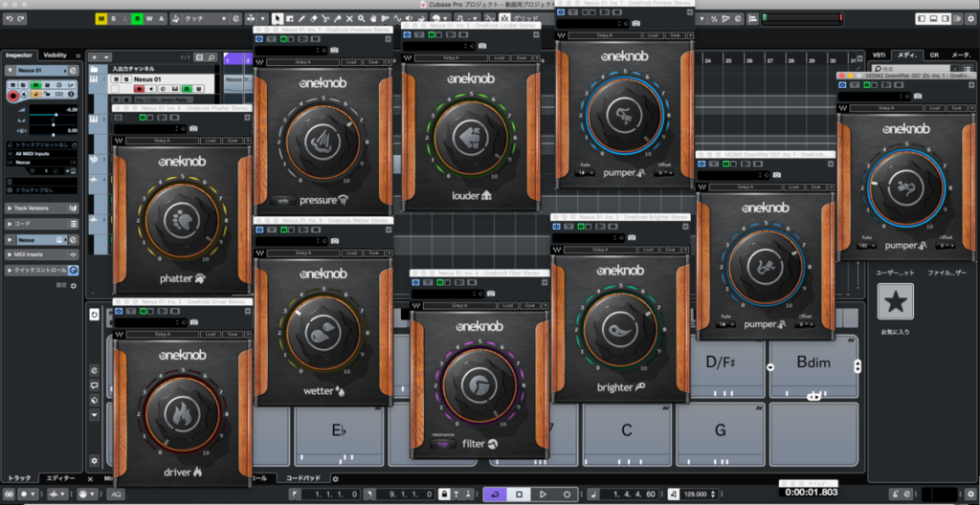Toggle the global Write W button
This screenshot has width=980, height=505.
pyautogui.click(x=149, y=19)
